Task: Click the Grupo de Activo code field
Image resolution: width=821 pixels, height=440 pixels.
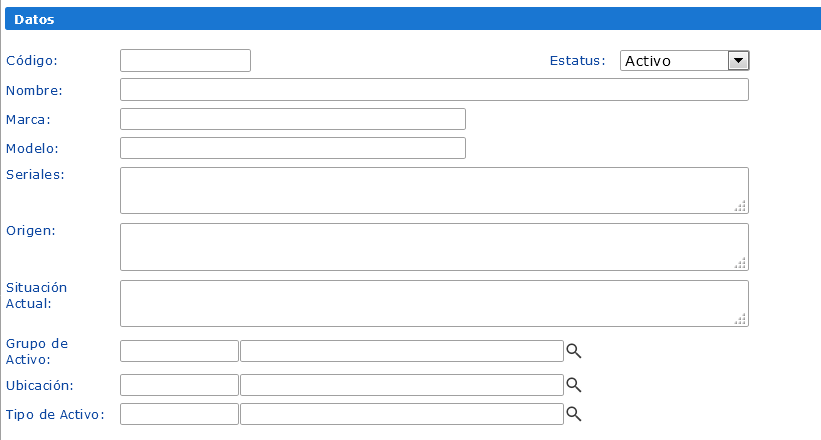Action: (179, 351)
